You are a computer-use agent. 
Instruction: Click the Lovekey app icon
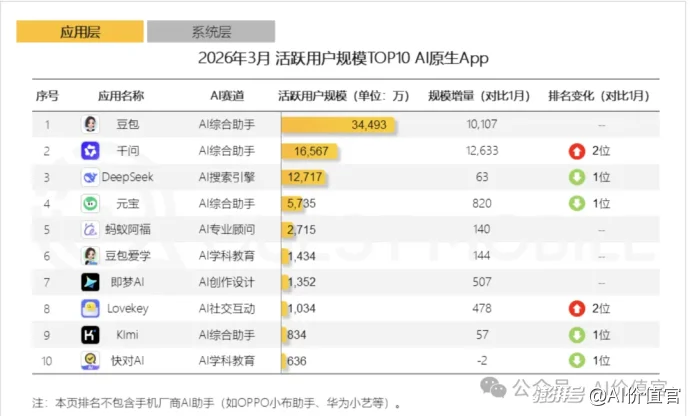coord(90,309)
